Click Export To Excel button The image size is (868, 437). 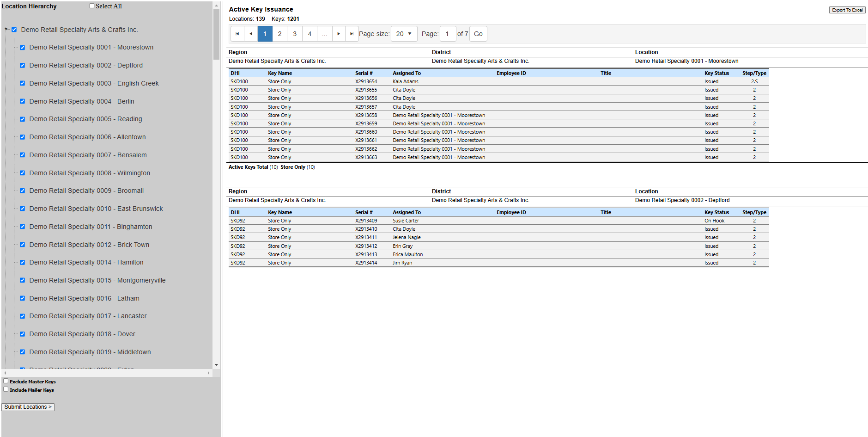[x=847, y=10]
